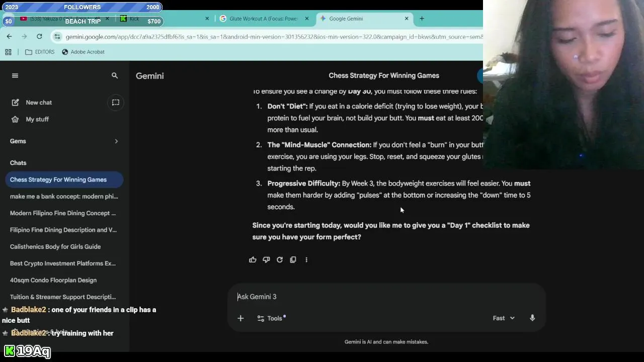Click the copy response icon
Screen dimensions: 644x362
click(293, 260)
